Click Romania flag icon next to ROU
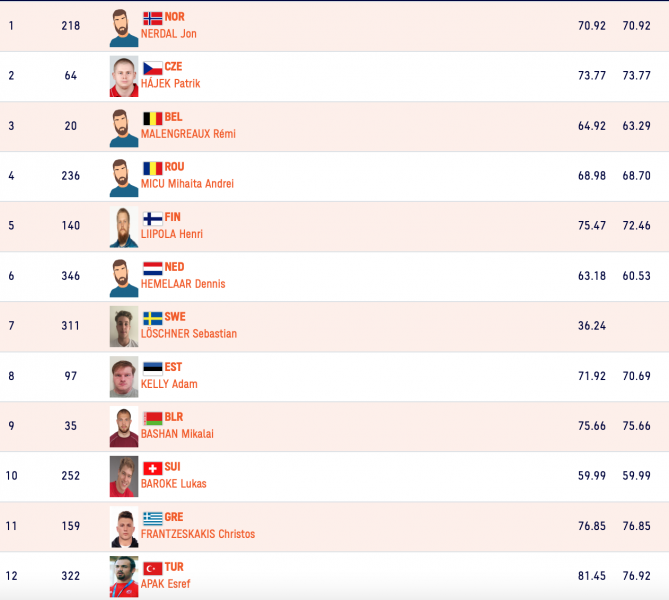This screenshot has height=600, width=669. pos(153,168)
